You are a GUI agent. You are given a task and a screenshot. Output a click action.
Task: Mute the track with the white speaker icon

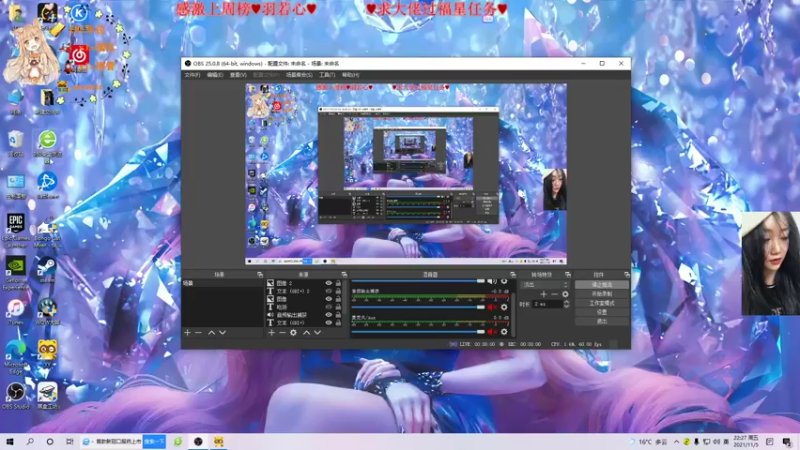point(492,281)
